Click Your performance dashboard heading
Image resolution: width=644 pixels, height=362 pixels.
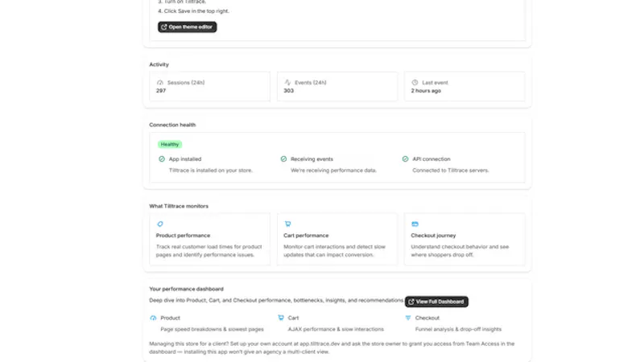187,289
